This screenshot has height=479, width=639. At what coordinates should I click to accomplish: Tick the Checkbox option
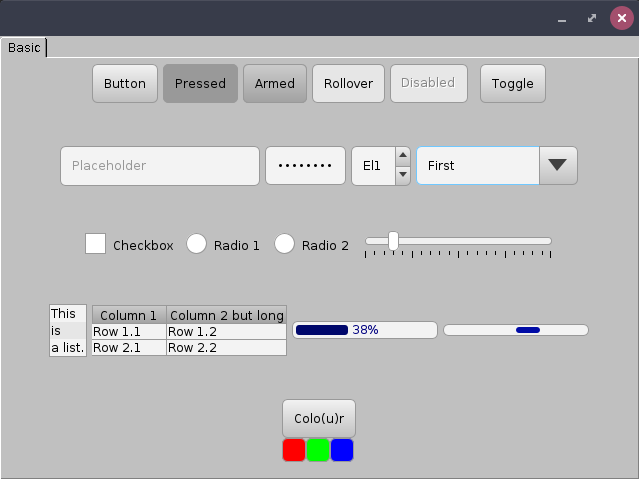coord(96,244)
